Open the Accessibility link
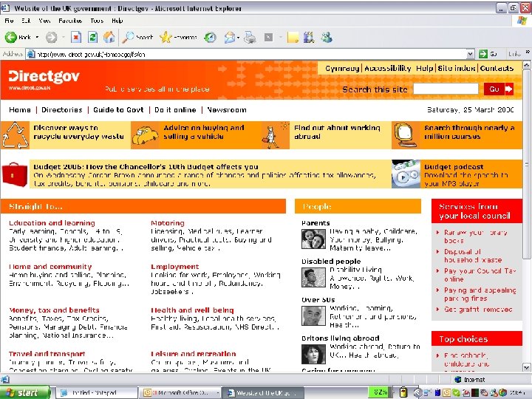 (x=387, y=68)
